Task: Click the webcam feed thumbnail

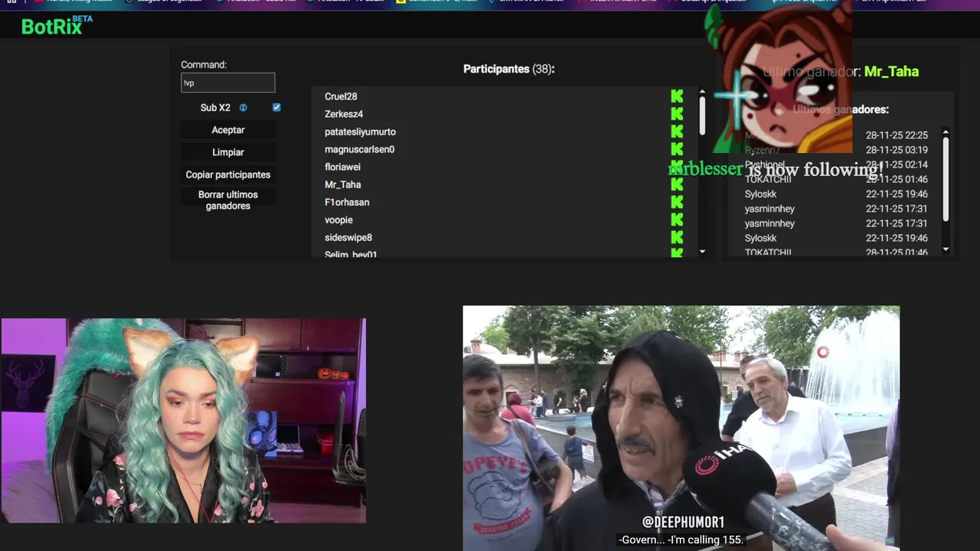Action: [x=184, y=421]
